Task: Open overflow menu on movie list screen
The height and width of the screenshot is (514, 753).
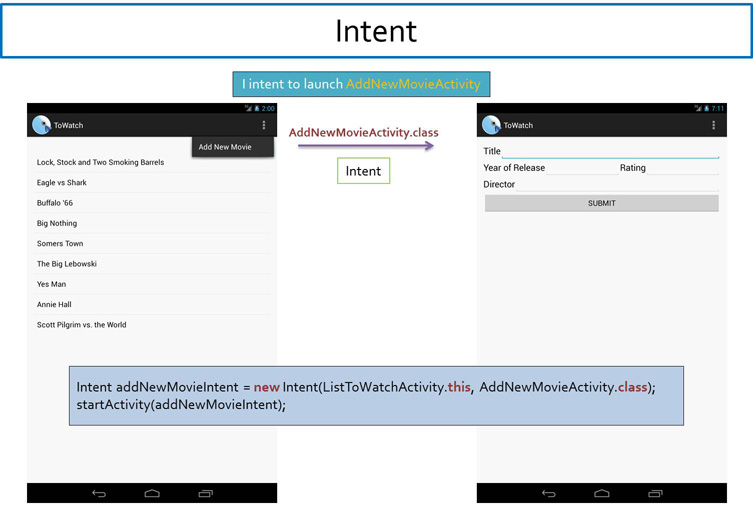Action: [x=264, y=125]
